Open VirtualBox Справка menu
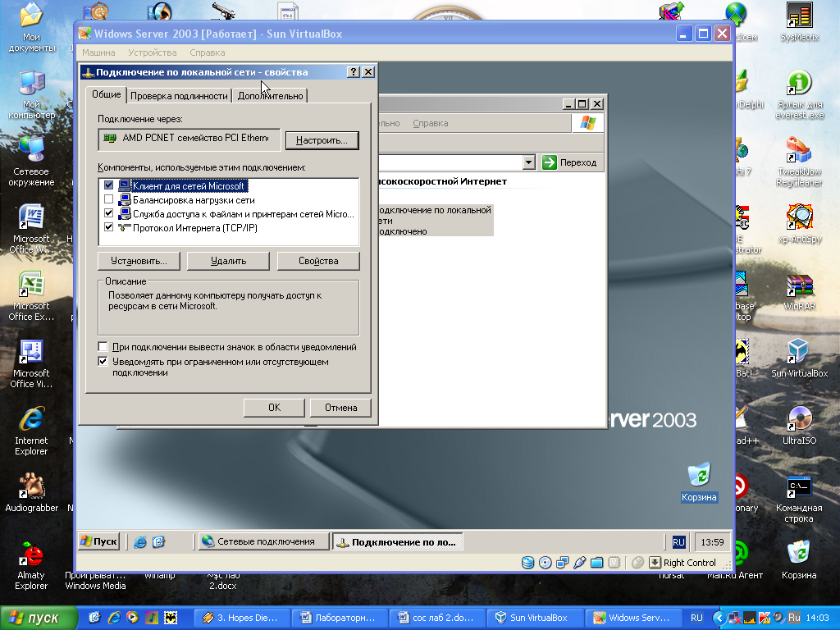 pos(208,52)
